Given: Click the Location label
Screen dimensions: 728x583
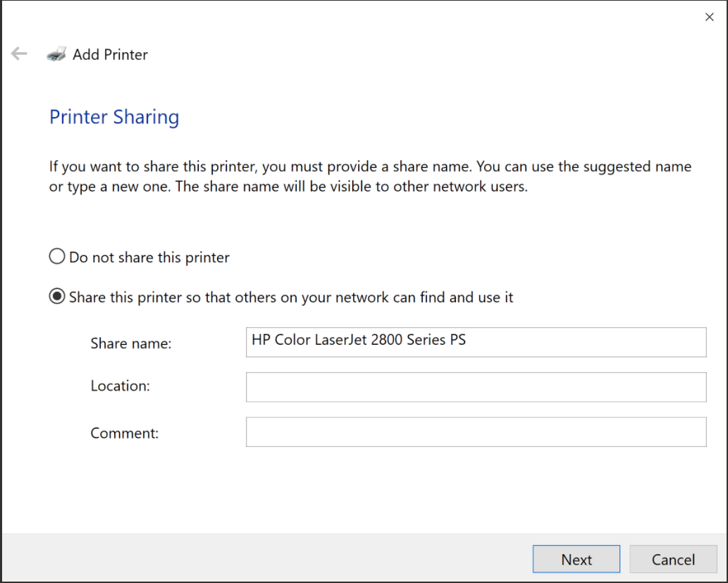Looking at the screenshot, I should click(x=121, y=386).
